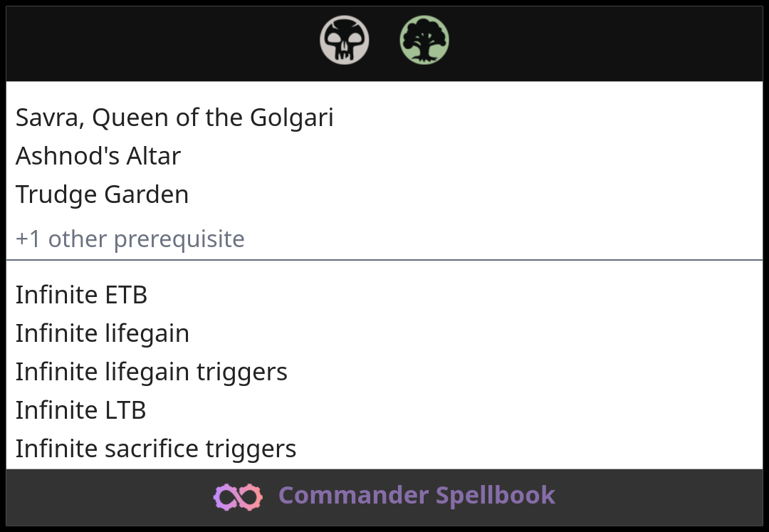Click the Infinite lifegain triggers result

(151, 372)
